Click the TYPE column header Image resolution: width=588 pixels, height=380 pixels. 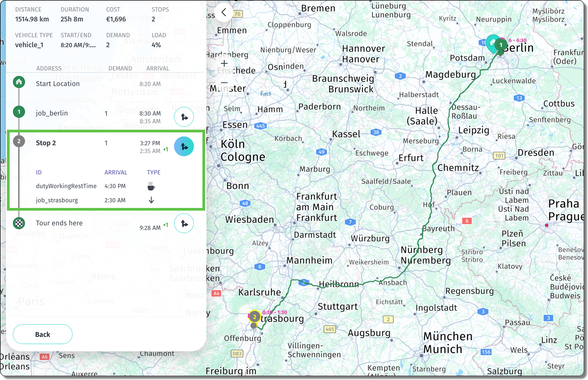[x=153, y=172]
